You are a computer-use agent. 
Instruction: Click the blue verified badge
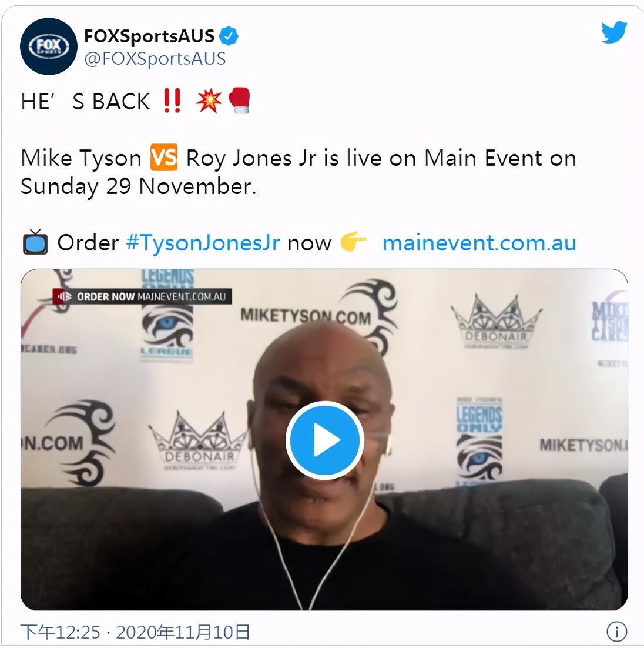(229, 36)
